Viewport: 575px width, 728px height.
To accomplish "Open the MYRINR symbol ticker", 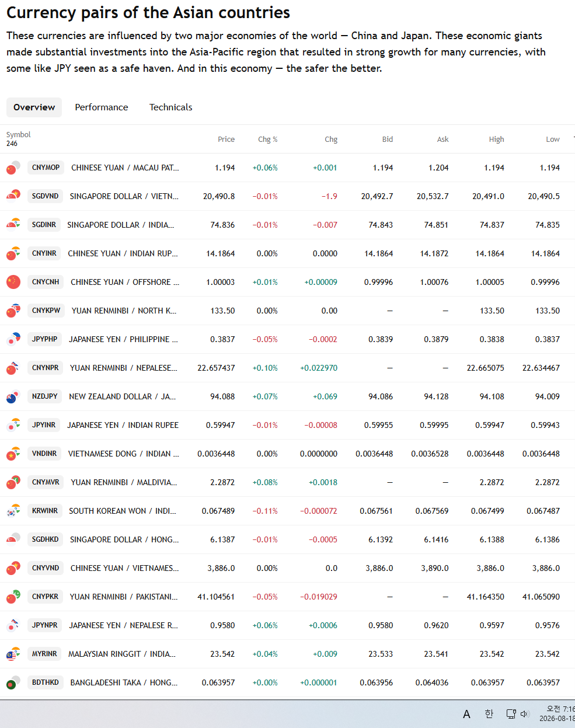I will (x=45, y=654).
